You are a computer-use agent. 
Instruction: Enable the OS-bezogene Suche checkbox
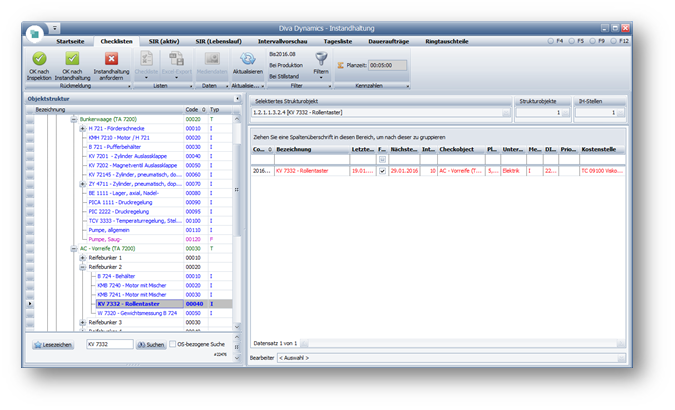pyautogui.click(x=172, y=344)
